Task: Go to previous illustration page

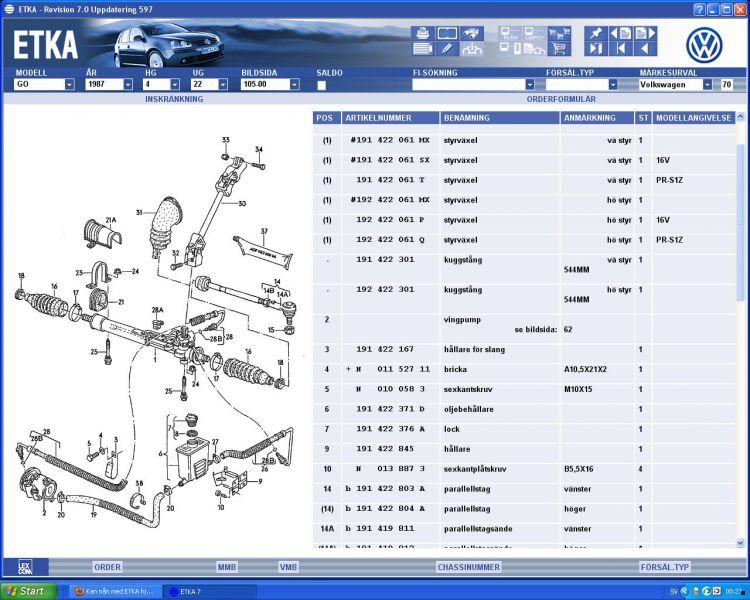Action: pos(620,33)
